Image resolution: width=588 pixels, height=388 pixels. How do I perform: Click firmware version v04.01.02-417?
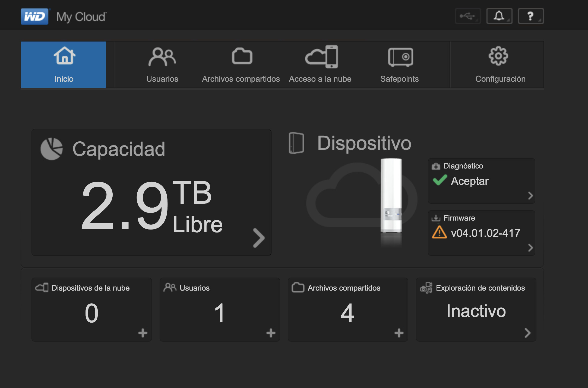pos(486,233)
